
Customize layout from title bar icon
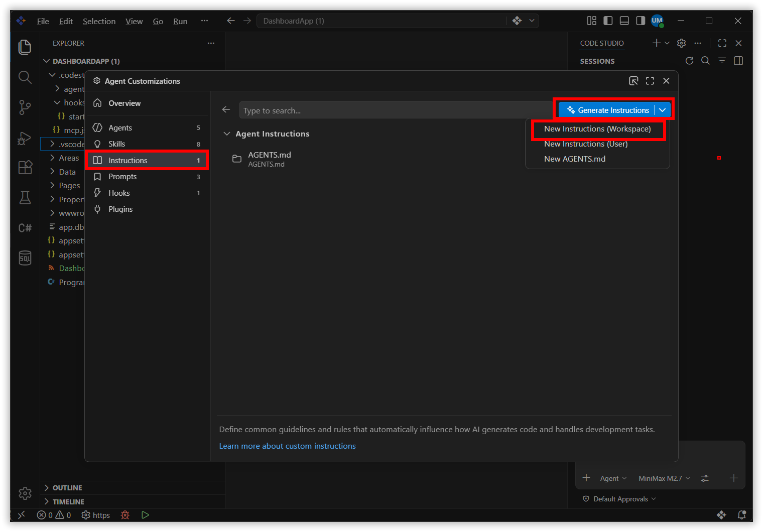(592, 21)
